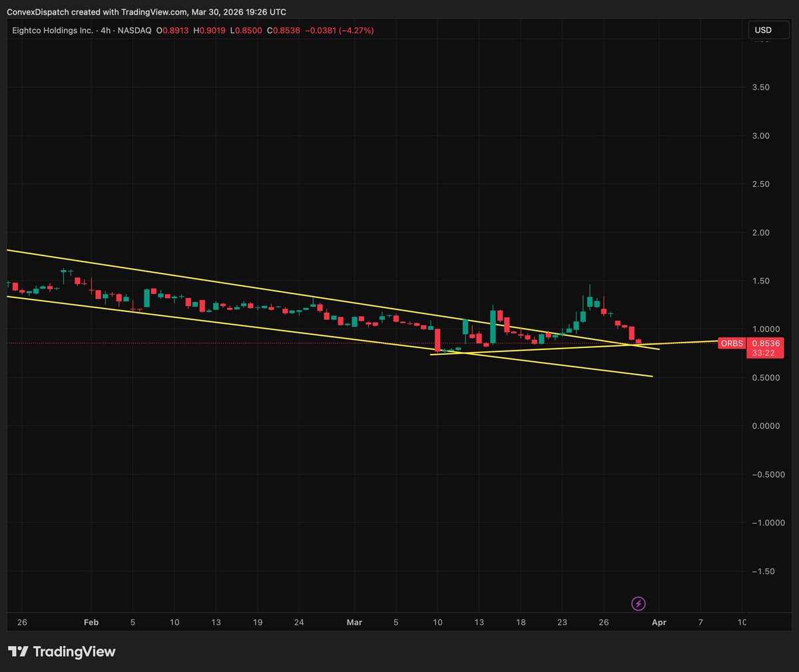This screenshot has width=799, height=672.
Task: Click the NASDAQ exchange label
Action: click(x=134, y=31)
